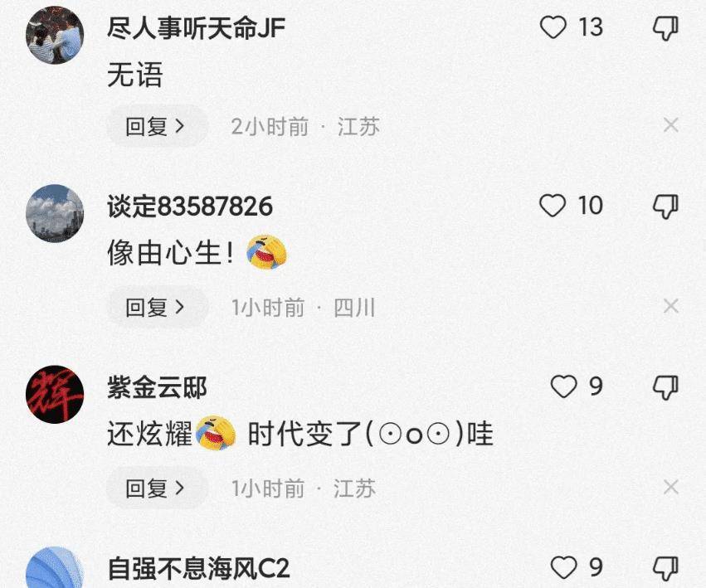Open the red calligraphy avatar of 紫金云邸
The image size is (706, 588).
pos(55,395)
